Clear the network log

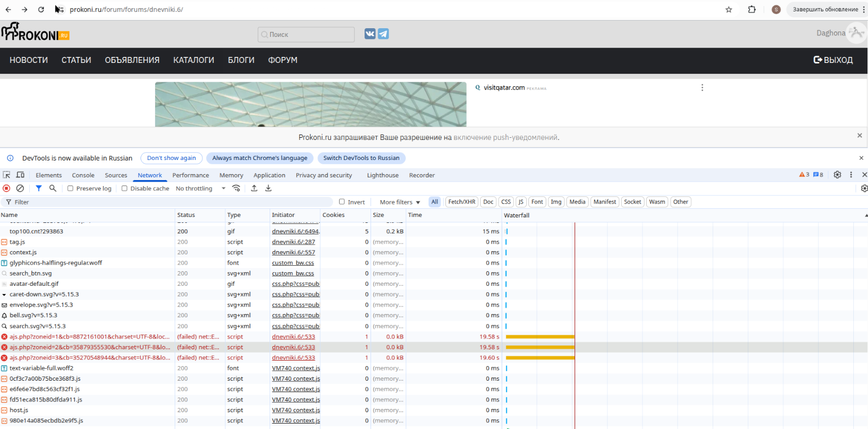coord(20,188)
